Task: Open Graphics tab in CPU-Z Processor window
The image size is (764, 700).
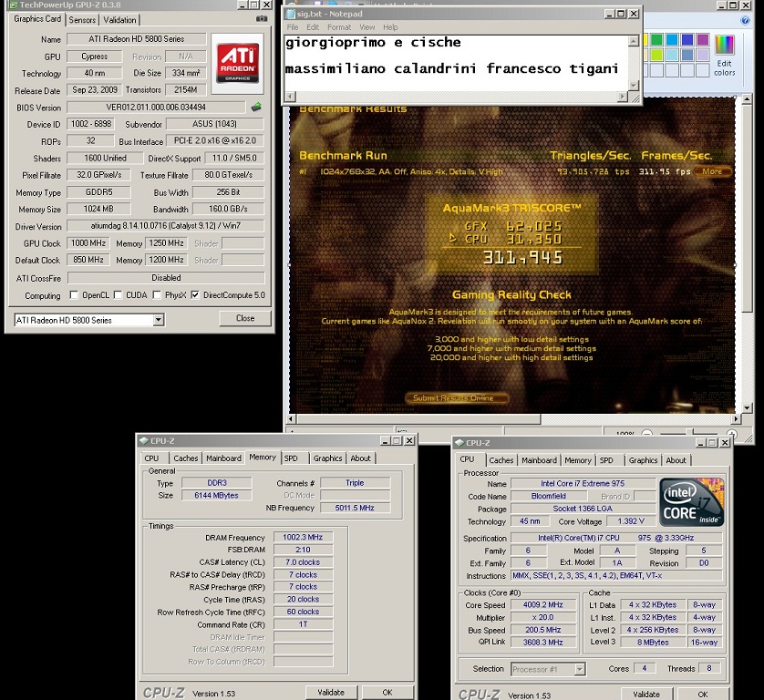Action: (x=643, y=460)
